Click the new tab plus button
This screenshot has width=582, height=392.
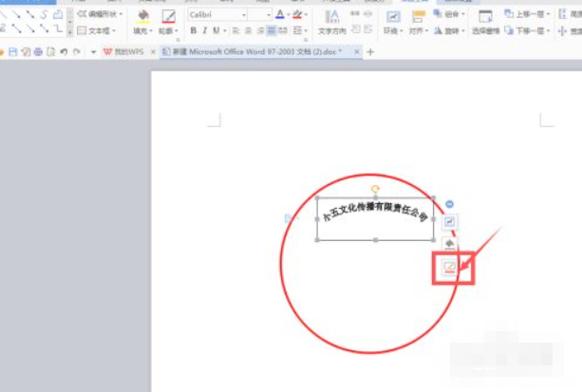pyautogui.click(x=370, y=51)
